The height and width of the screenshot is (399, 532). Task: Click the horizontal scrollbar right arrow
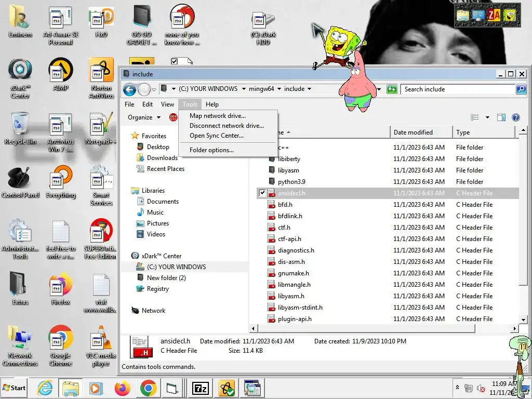pos(515,328)
